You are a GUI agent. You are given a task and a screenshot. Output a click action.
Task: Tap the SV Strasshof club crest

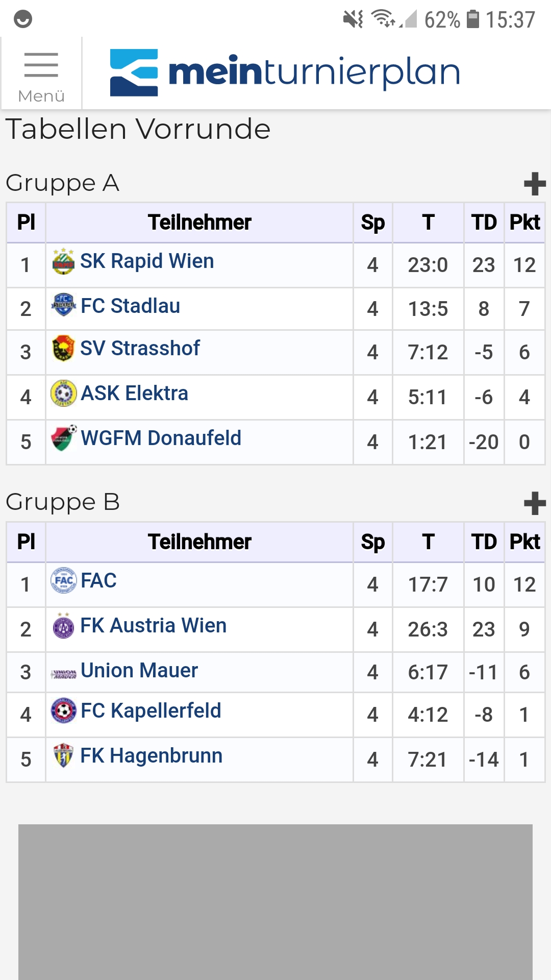tap(63, 348)
